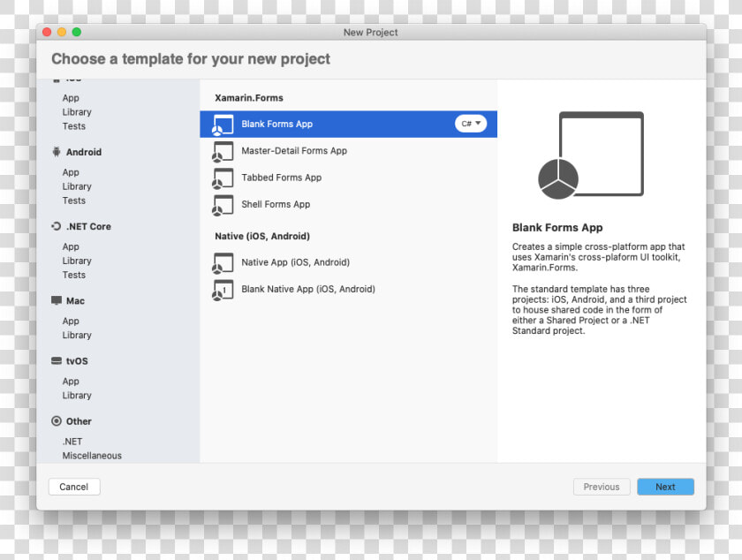
Task: Click the Master-Detail Forms App template icon
Action: [x=223, y=151]
